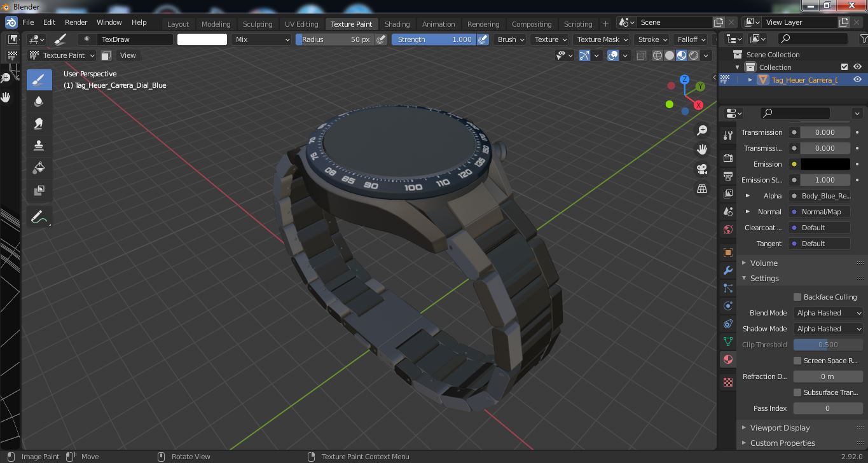Open the File menu
868x463 pixels.
(28, 22)
